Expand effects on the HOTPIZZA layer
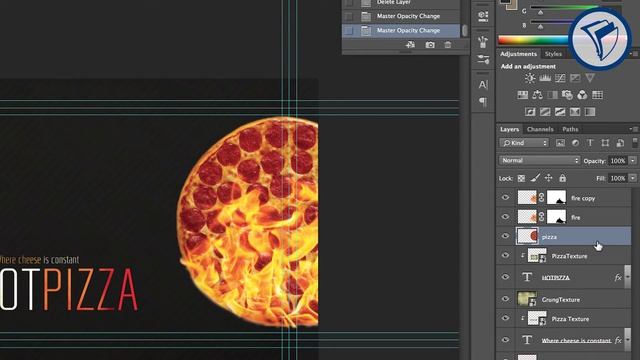 tap(628, 277)
